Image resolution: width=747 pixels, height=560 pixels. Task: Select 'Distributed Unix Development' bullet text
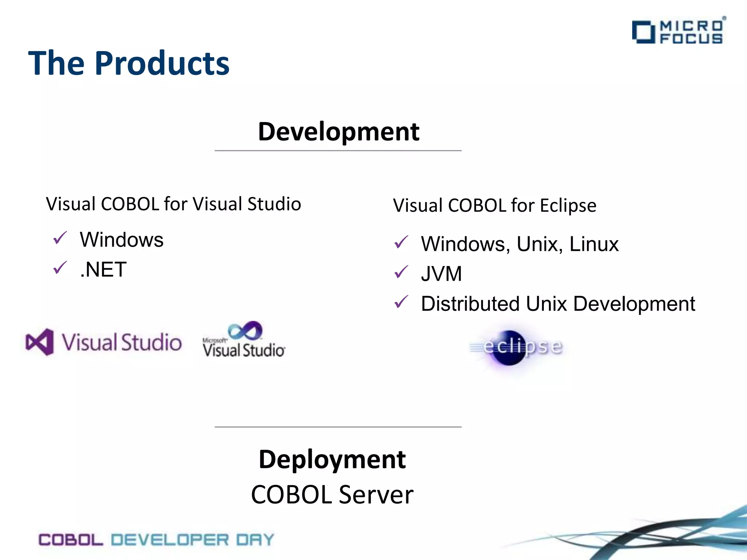point(558,304)
